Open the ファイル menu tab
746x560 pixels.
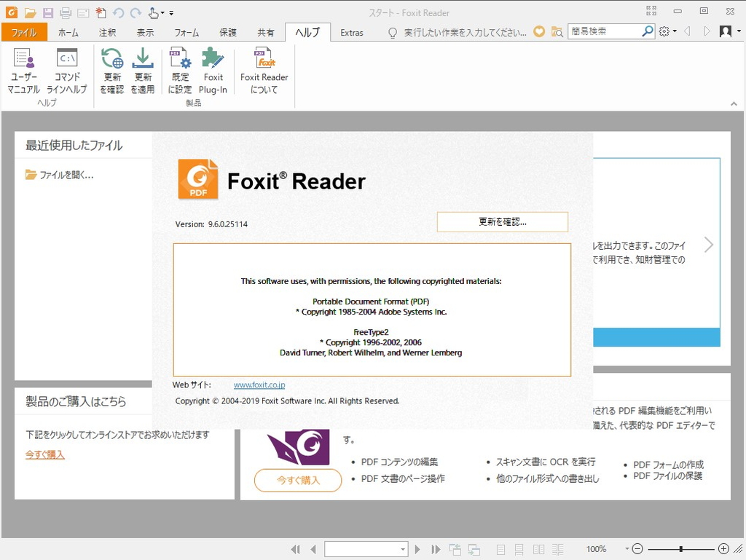pyautogui.click(x=24, y=32)
